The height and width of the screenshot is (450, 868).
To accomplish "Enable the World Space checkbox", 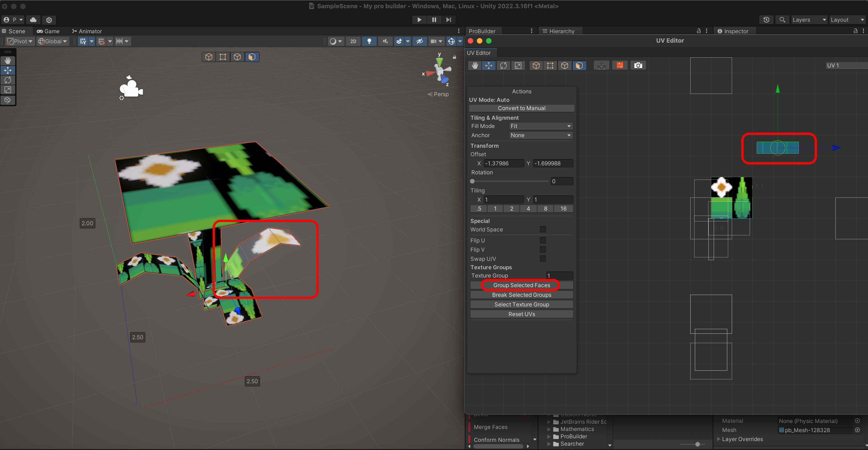I will tap(542, 229).
